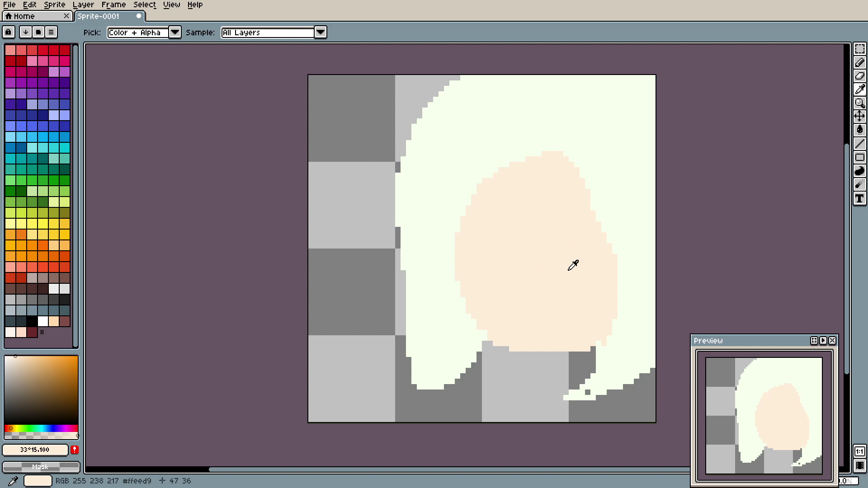Select the Move tool
This screenshot has width=868, height=488.
859,117
